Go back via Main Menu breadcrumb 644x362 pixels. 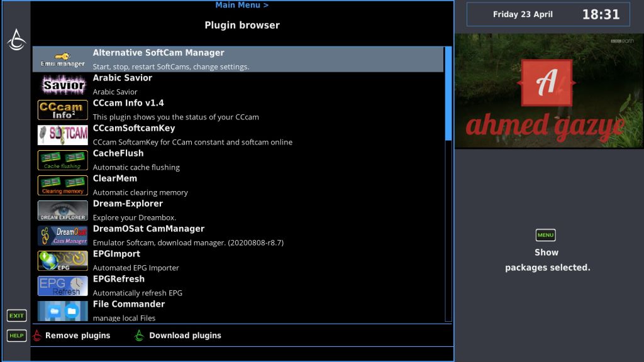[x=242, y=5]
